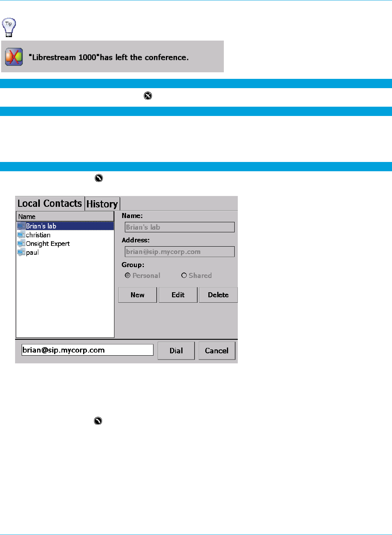Click the hang-up call icon with X
The width and height of the screenshot is (392, 535).
tap(148, 96)
